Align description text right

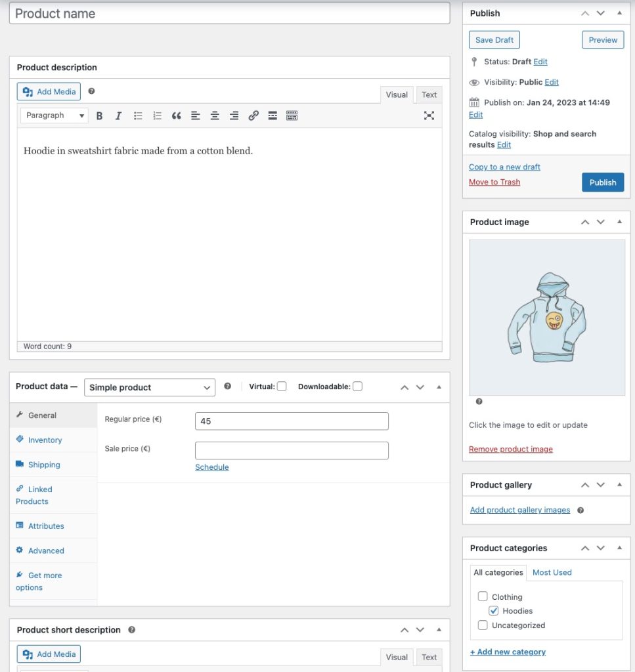click(234, 115)
